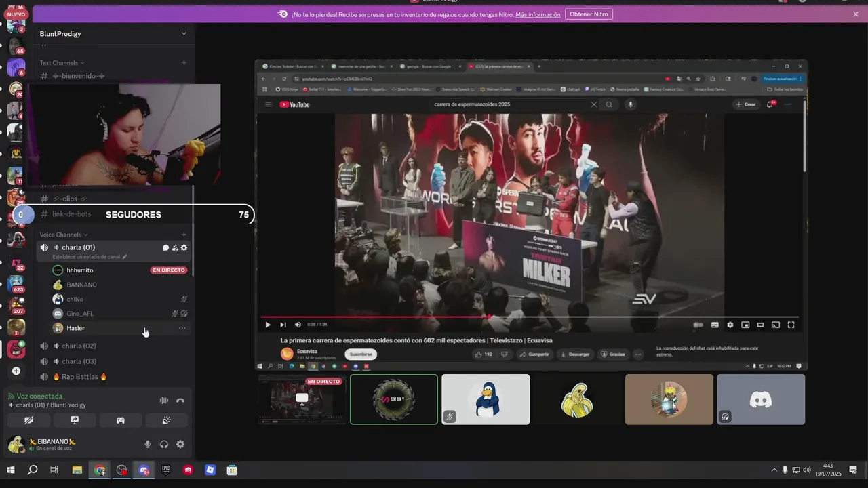Expand Windows system tray hidden icons
Image resolution: width=868 pixels, height=488 pixels.
point(774,470)
